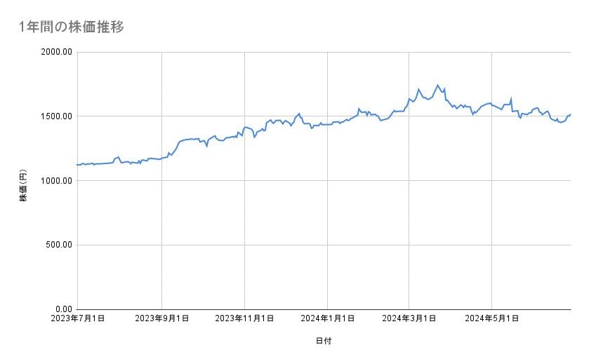
Task: Click the 2000.00 y-axis label
Action: (56, 52)
